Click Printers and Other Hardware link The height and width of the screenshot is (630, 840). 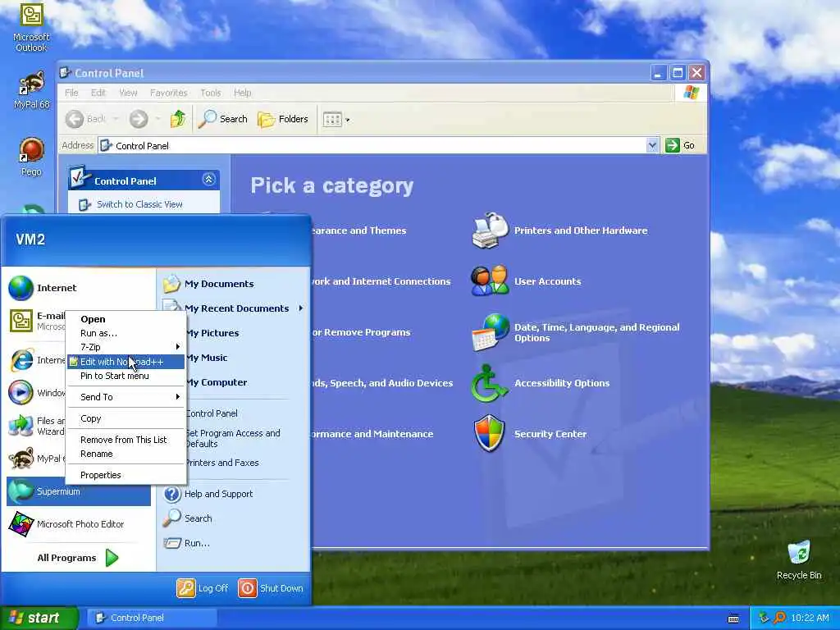coord(581,231)
